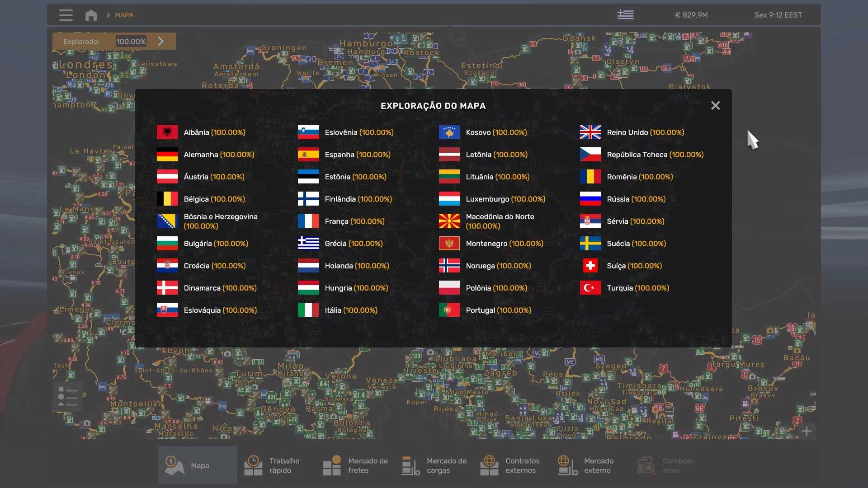Go to the home screen icon
This screenshot has width=868, height=488.
tap(91, 15)
